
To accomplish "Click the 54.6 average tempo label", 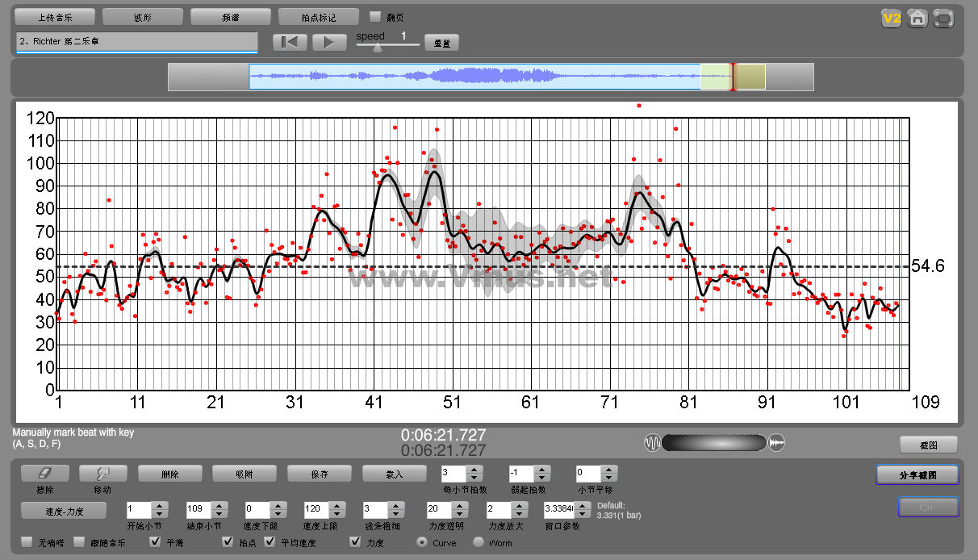I will tap(926, 265).
